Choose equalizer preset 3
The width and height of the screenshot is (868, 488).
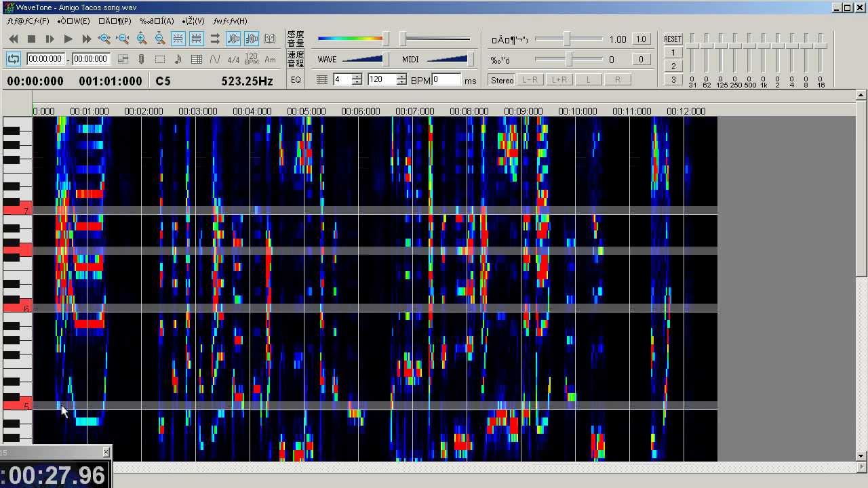pos(673,80)
